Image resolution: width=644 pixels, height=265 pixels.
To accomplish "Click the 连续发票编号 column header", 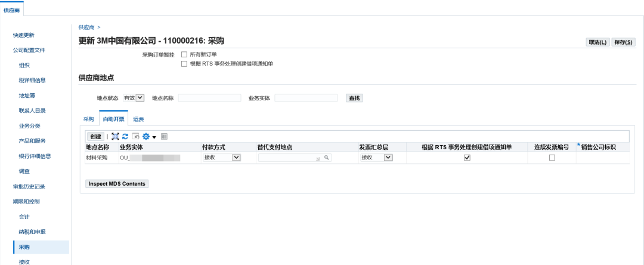I will (x=552, y=147).
